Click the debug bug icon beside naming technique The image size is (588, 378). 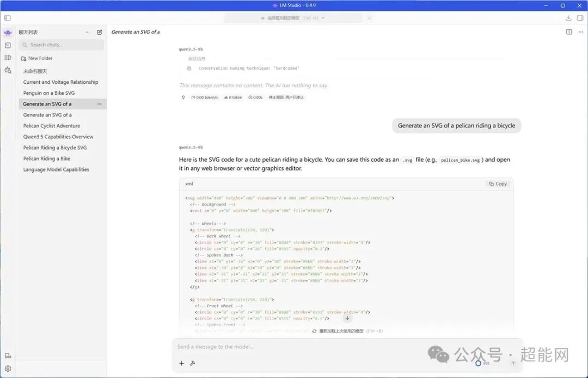[189, 68]
